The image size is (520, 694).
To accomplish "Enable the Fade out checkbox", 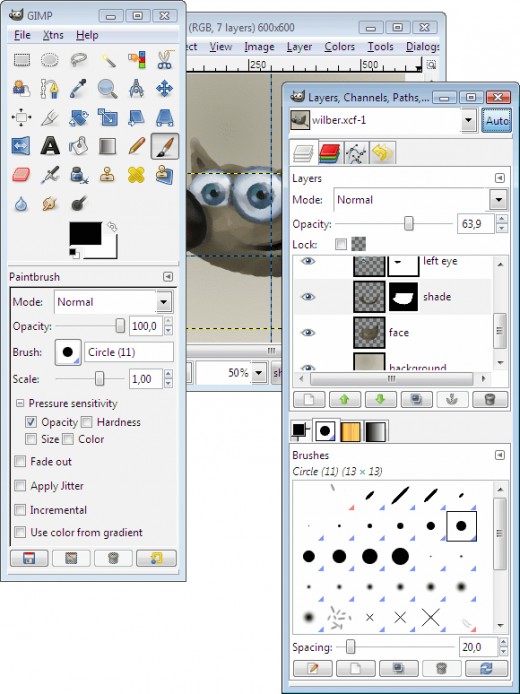I will pyautogui.click(x=20, y=461).
